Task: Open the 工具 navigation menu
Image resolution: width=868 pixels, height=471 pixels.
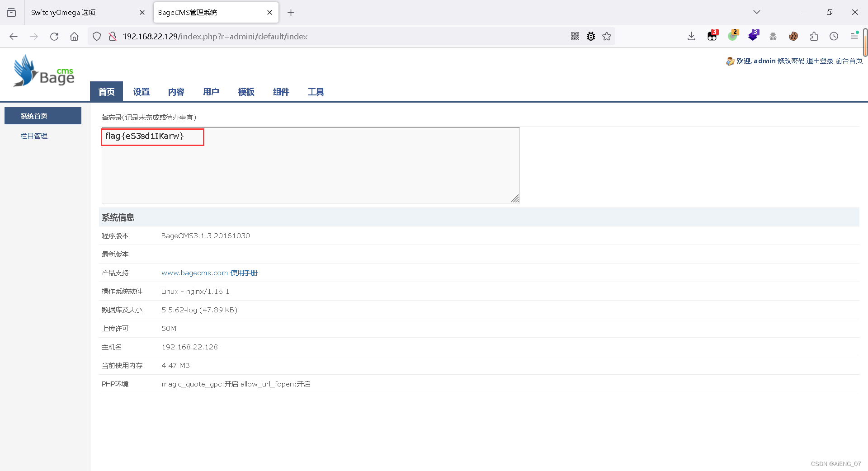Action: coord(316,92)
